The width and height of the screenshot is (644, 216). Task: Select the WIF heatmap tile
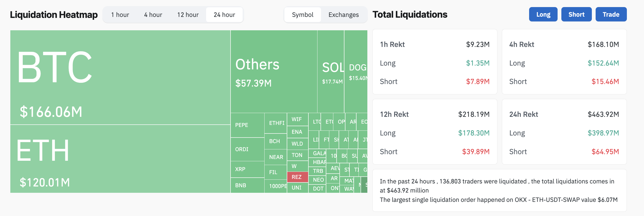[x=297, y=119]
